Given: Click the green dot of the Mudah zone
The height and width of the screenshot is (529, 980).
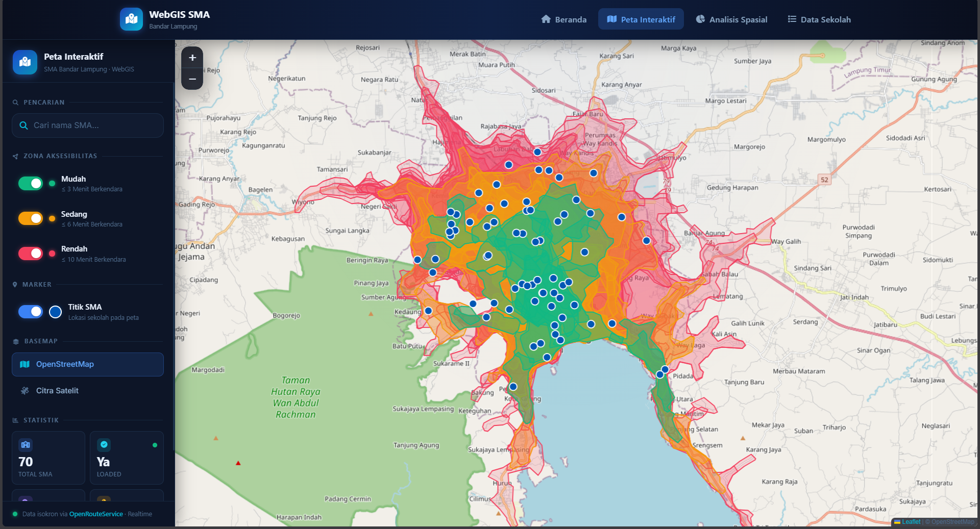Looking at the screenshot, I should tap(52, 184).
